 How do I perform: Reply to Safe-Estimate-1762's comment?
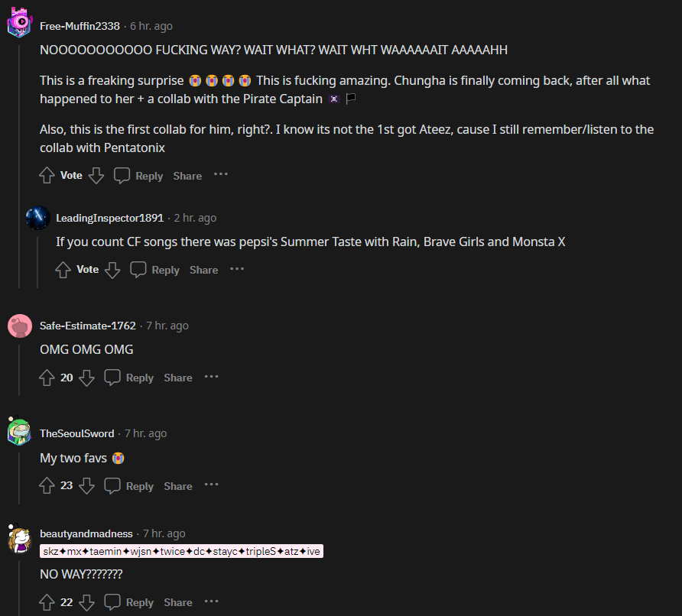pos(129,378)
